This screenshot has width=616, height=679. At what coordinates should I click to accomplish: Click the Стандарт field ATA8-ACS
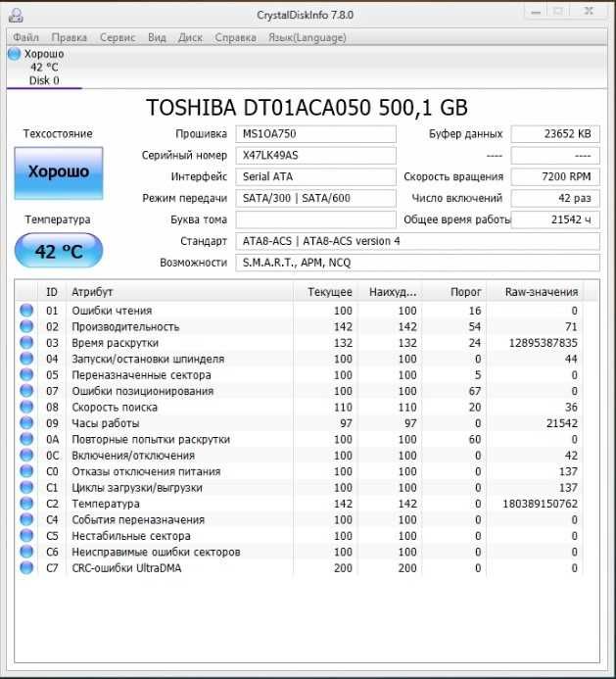[418, 241]
